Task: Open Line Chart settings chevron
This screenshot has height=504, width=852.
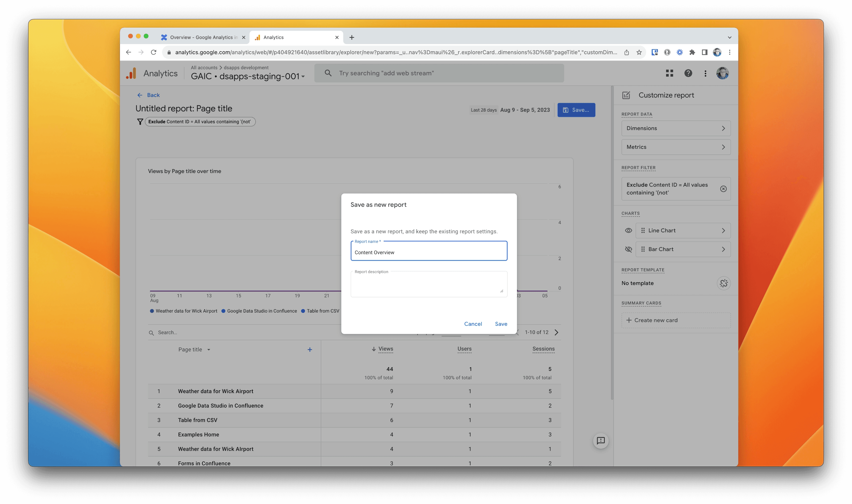Action: pyautogui.click(x=723, y=230)
